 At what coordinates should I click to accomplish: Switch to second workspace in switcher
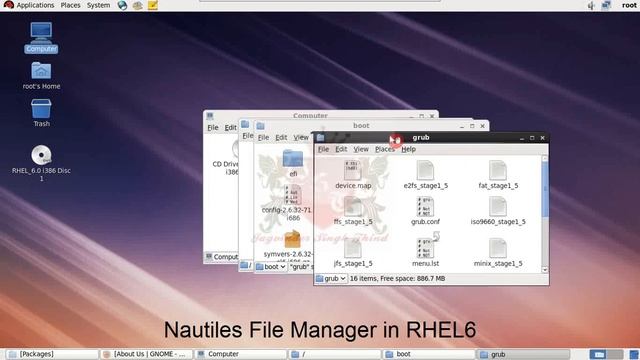coord(615,354)
